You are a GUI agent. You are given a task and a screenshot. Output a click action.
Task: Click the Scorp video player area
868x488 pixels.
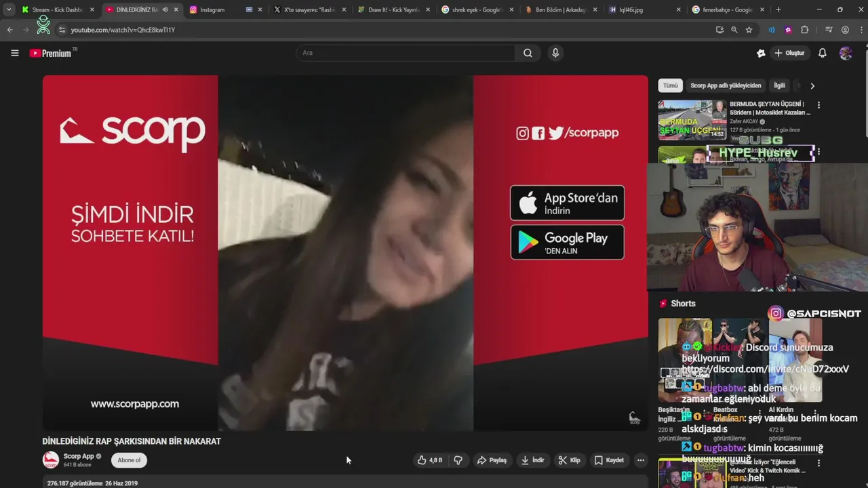tap(345, 253)
